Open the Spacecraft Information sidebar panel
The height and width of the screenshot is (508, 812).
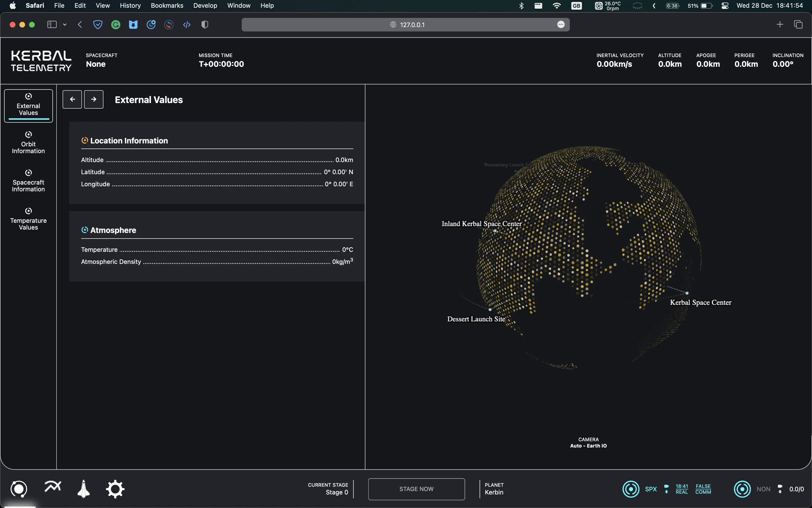coord(29,181)
